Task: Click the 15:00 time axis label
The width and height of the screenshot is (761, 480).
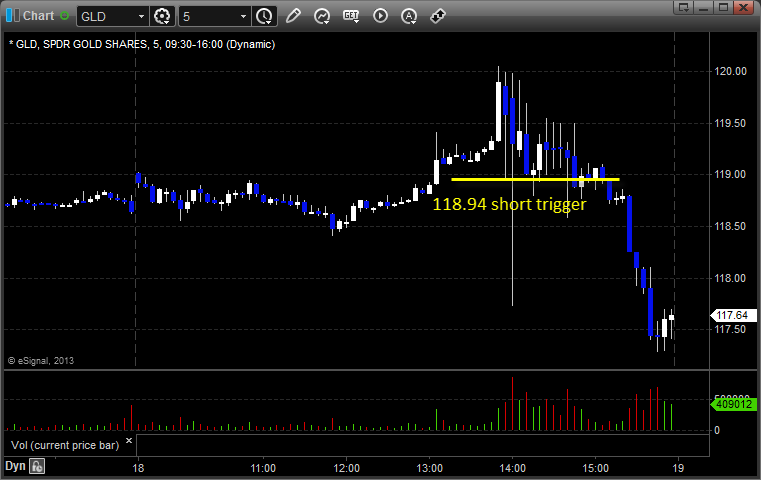Action: [596, 468]
